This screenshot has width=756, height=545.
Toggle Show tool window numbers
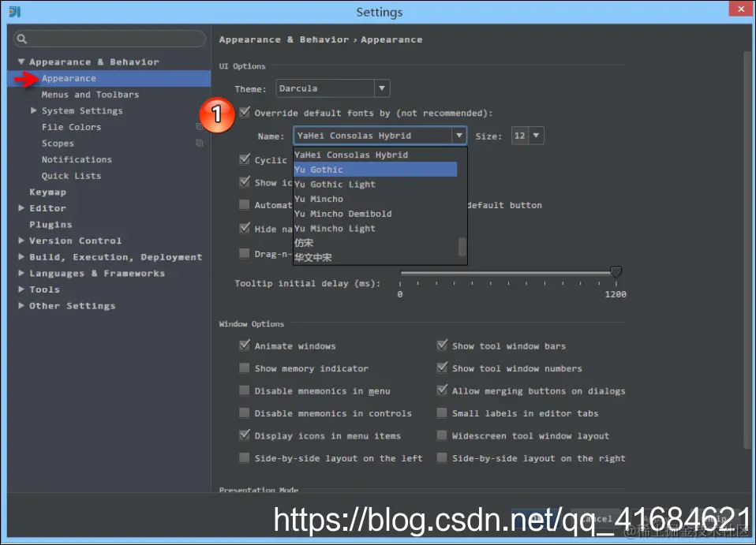[x=442, y=368]
